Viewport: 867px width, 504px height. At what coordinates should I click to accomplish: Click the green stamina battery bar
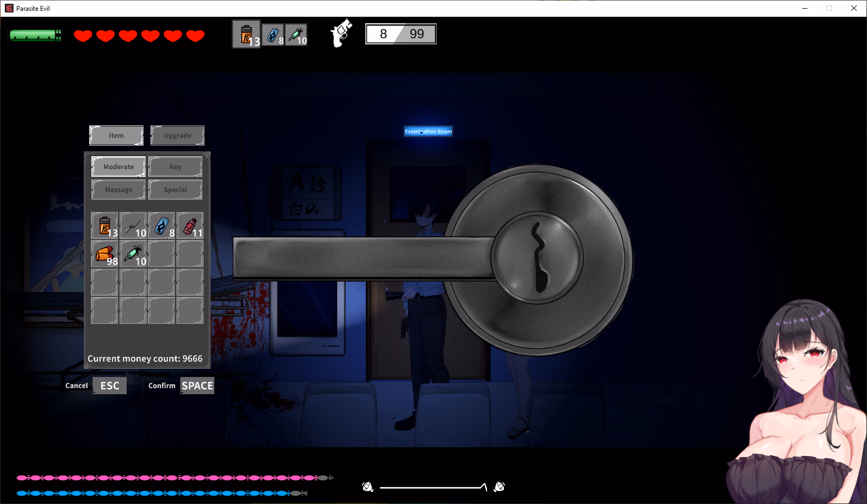point(35,36)
